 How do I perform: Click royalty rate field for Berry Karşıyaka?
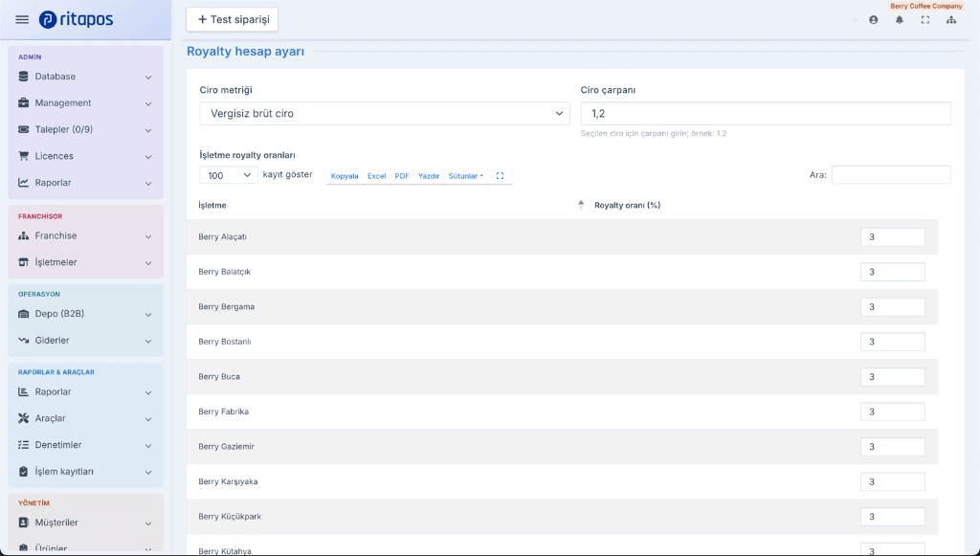(x=893, y=481)
